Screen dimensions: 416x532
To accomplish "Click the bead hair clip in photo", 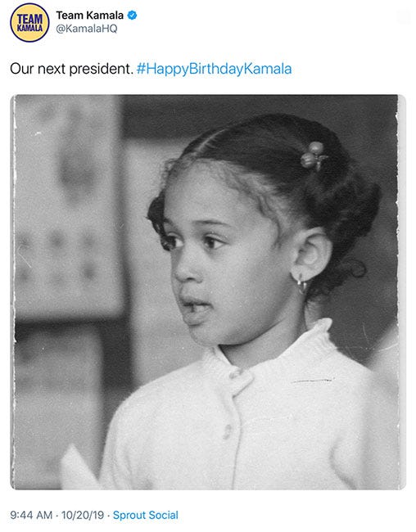I will click(314, 156).
